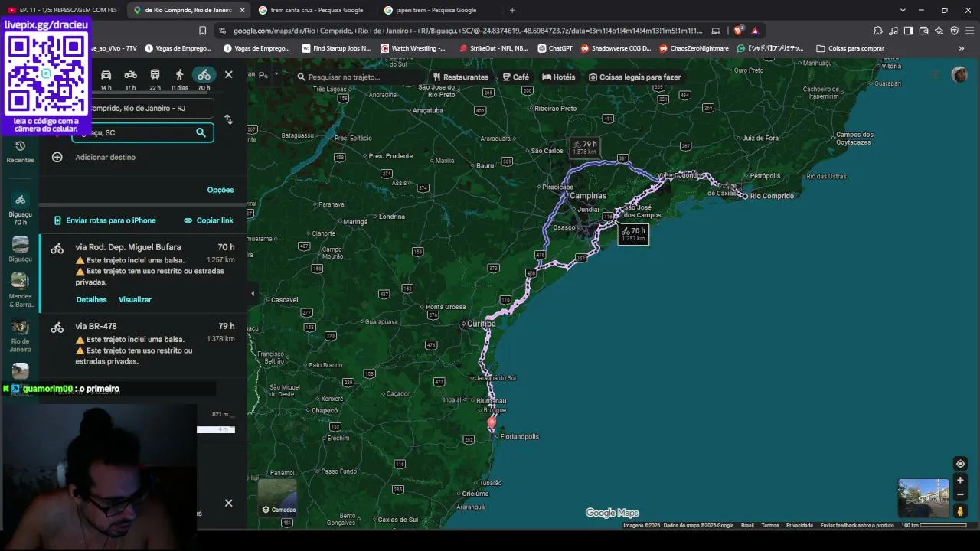Open 'Detalhes' of the Rod. Dep. Miguel Bufara route
The width and height of the screenshot is (980, 551).
[x=91, y=299]
